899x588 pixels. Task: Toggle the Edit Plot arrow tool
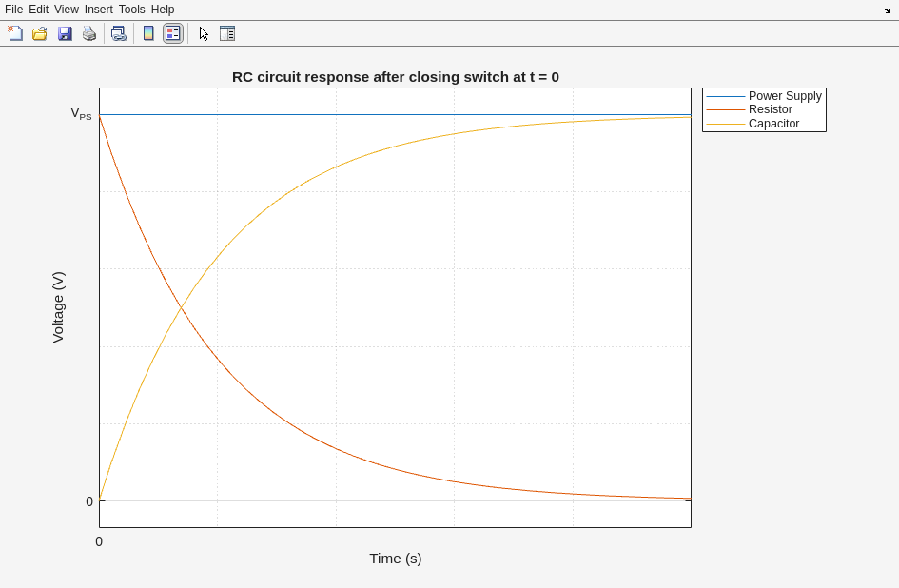[x=204, y=33]
